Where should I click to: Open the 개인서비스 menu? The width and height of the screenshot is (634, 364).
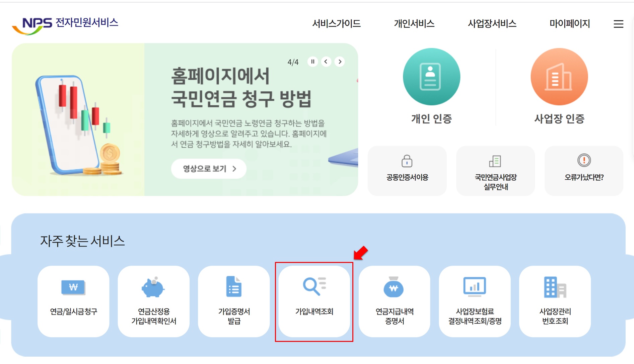point(414,24)
